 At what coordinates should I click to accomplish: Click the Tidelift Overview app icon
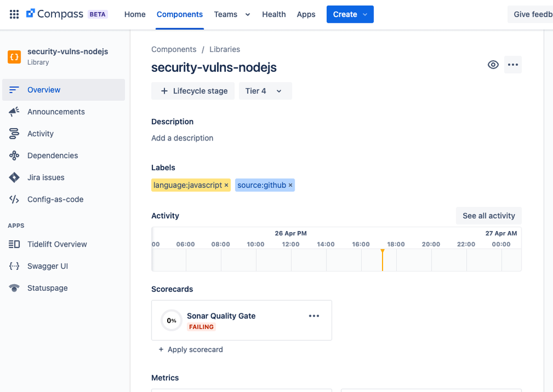click(x=14, y=244)
